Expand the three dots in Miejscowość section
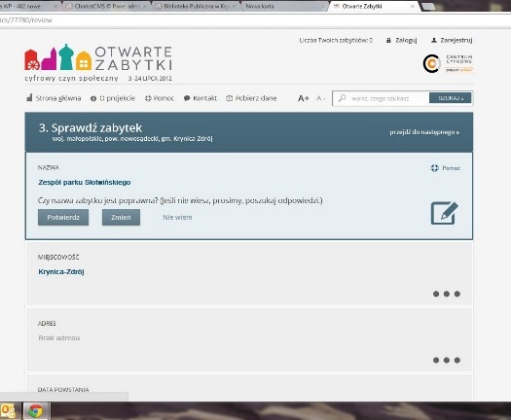The image size is (511, 420). click(447, 294)
